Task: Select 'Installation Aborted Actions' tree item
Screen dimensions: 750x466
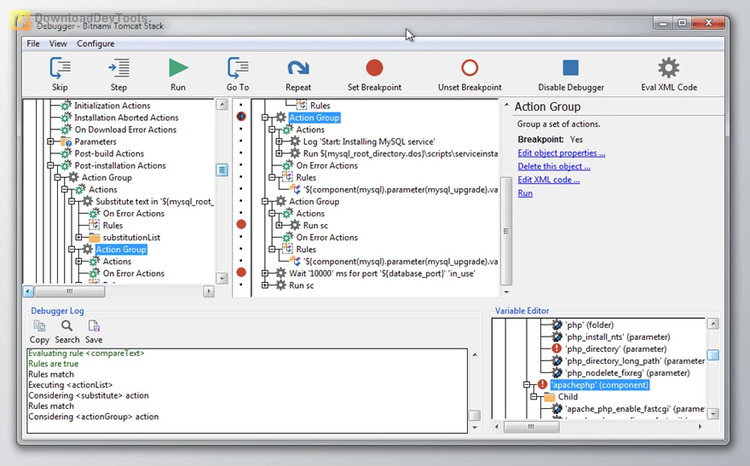Action: 126,118
